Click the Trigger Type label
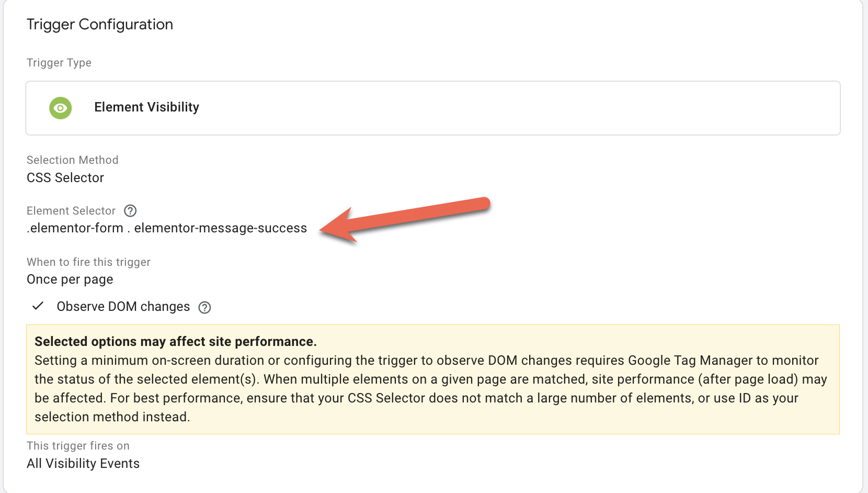The image size is (868, 493). 59,63
